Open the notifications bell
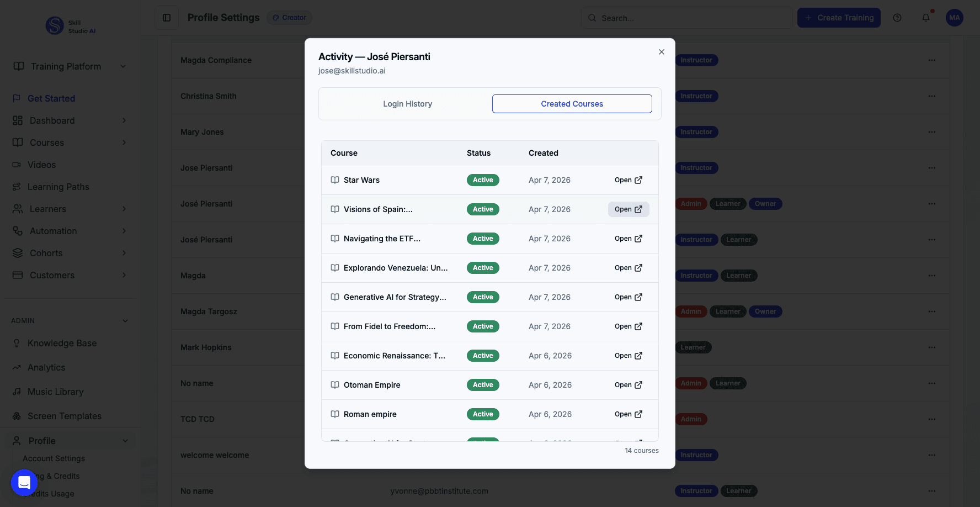This screenshot has width=980, height=507. click(925, 18)
